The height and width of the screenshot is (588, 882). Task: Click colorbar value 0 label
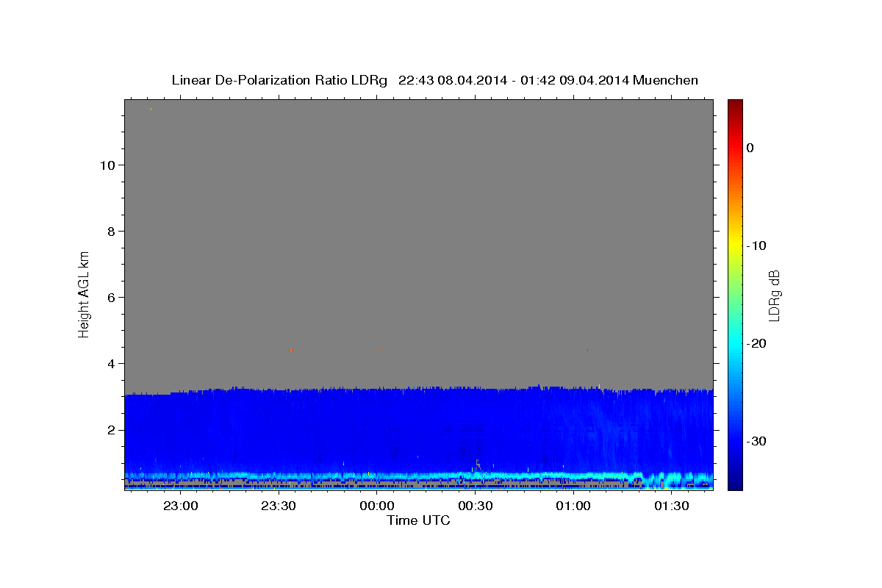coord(750,148)
